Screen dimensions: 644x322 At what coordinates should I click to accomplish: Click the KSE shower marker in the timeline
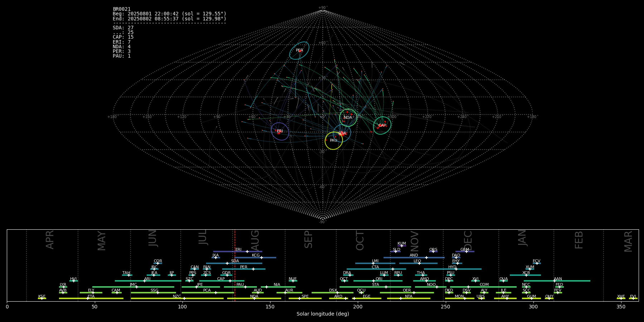tap(42, 298)
